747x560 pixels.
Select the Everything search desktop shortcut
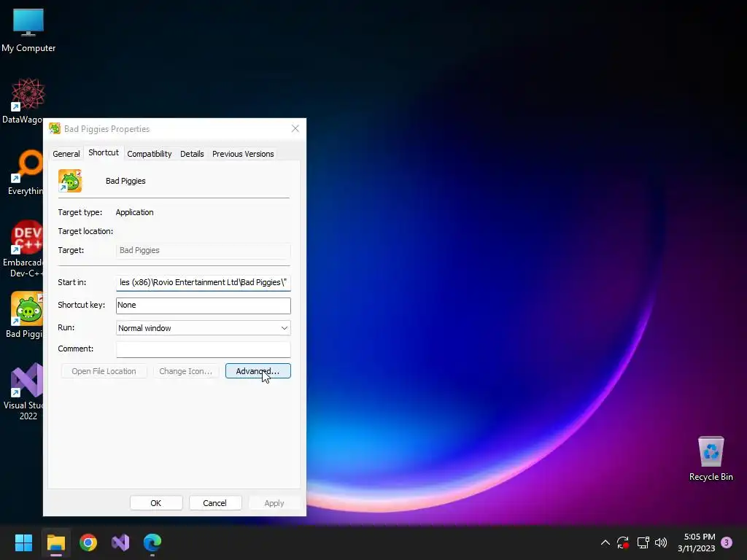[x=25, y=172]
